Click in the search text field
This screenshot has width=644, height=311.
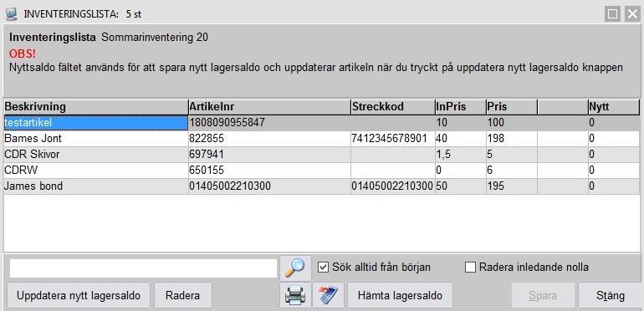(143, 268)
